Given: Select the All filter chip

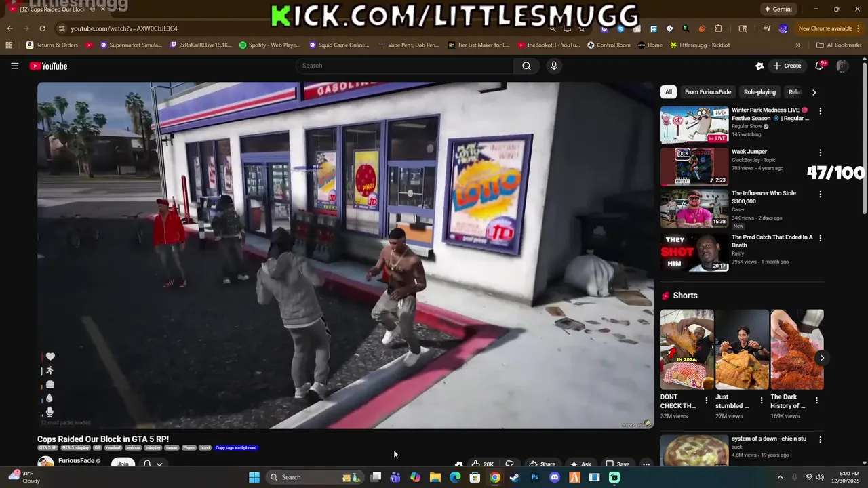Looking at the screenshot, I should [x=669, y=92].
